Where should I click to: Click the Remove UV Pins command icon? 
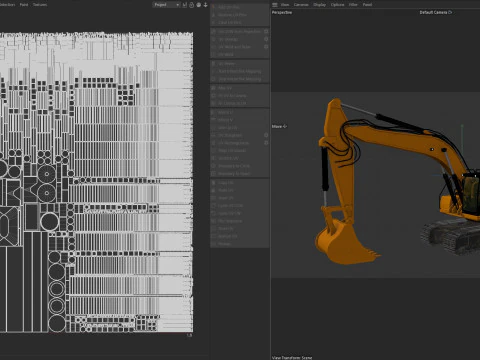(x=214, y=15)
